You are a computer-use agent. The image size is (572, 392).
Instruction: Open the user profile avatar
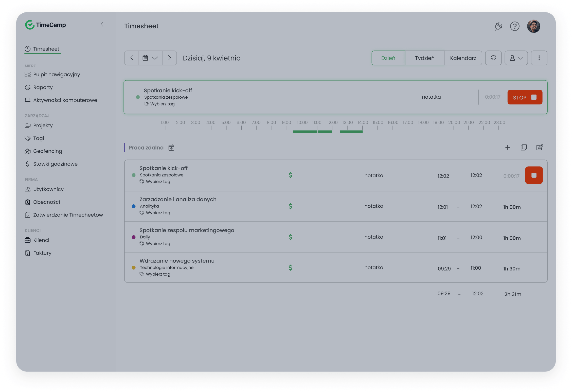tap(534, 26)
